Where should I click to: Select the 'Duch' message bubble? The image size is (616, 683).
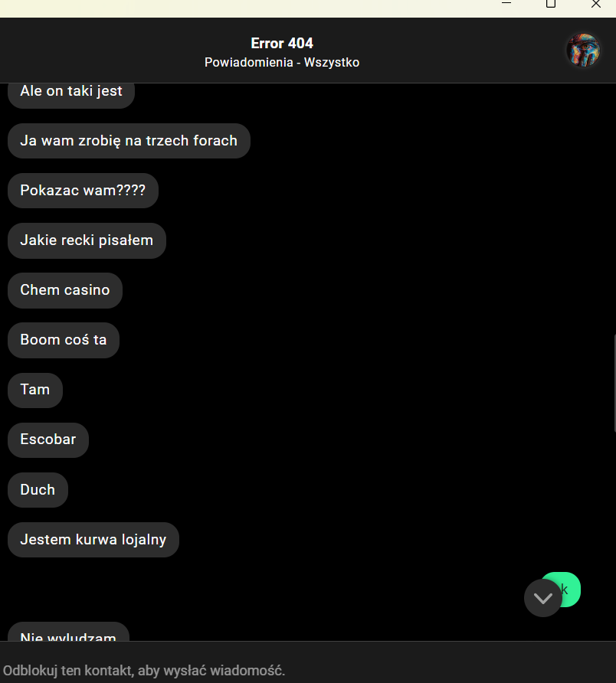click(38, 489)
